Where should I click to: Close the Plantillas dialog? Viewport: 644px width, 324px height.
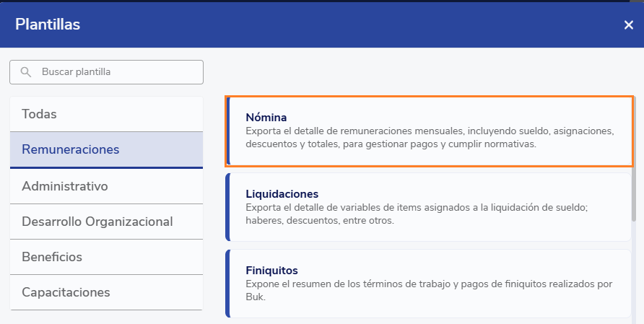[628, 25]
